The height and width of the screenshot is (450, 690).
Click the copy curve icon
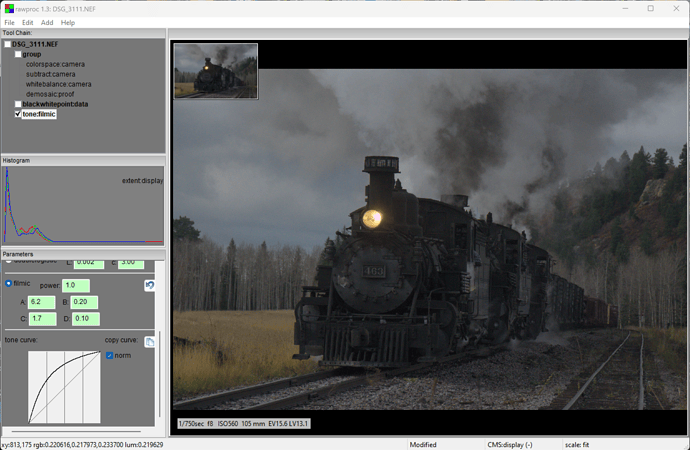(149, 342)
